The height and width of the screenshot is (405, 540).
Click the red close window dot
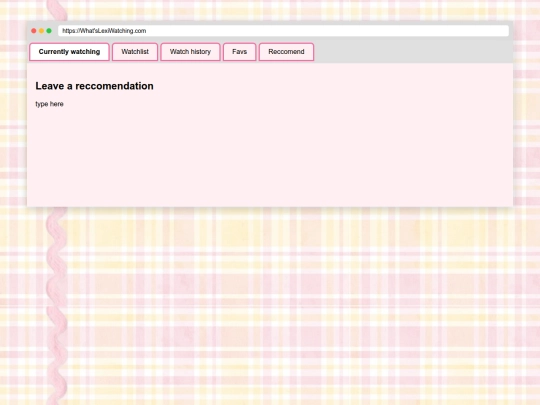[x=34, y=31]
